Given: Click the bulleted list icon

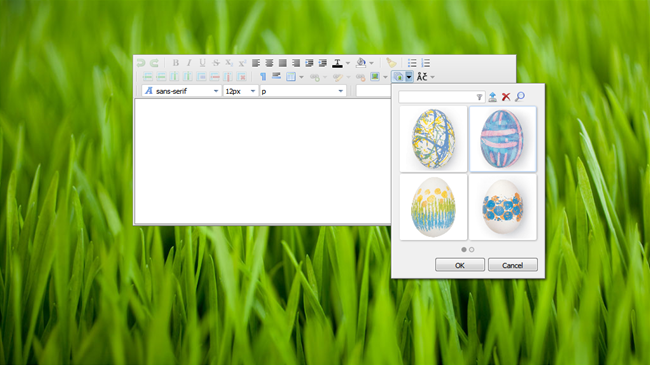Looking at the screenshot, I should 412,63.
